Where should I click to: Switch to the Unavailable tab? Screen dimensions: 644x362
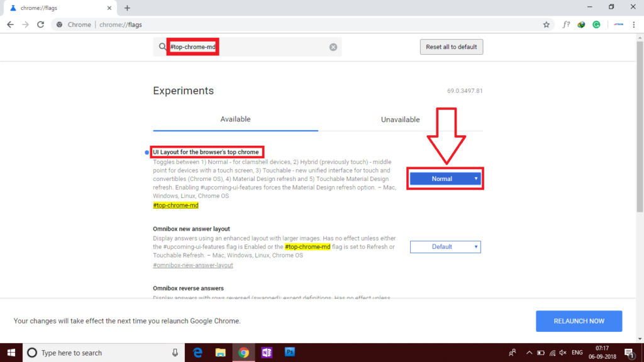[x=400, y=119]
